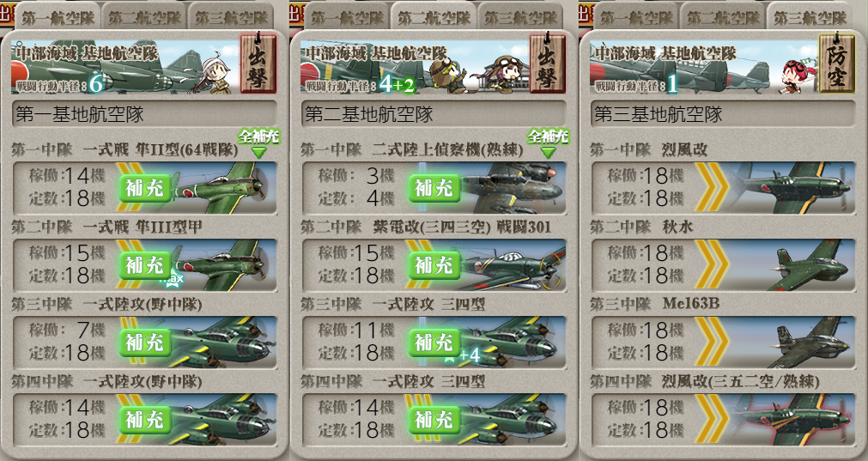Select the Shiden Kai 343 squadron plane image
This screenshot has width=868, height=461.
coord(513,265)
